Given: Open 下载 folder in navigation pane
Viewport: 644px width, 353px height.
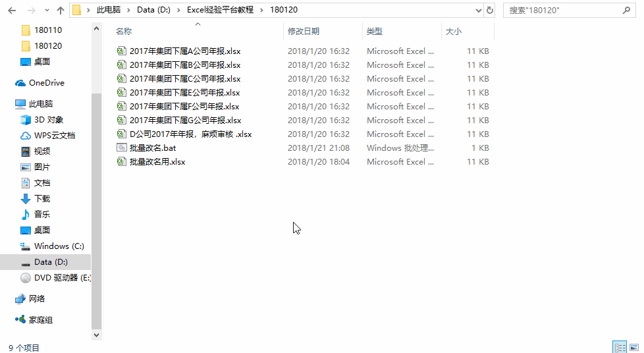Looking at the screenshot, I should 42,199.
